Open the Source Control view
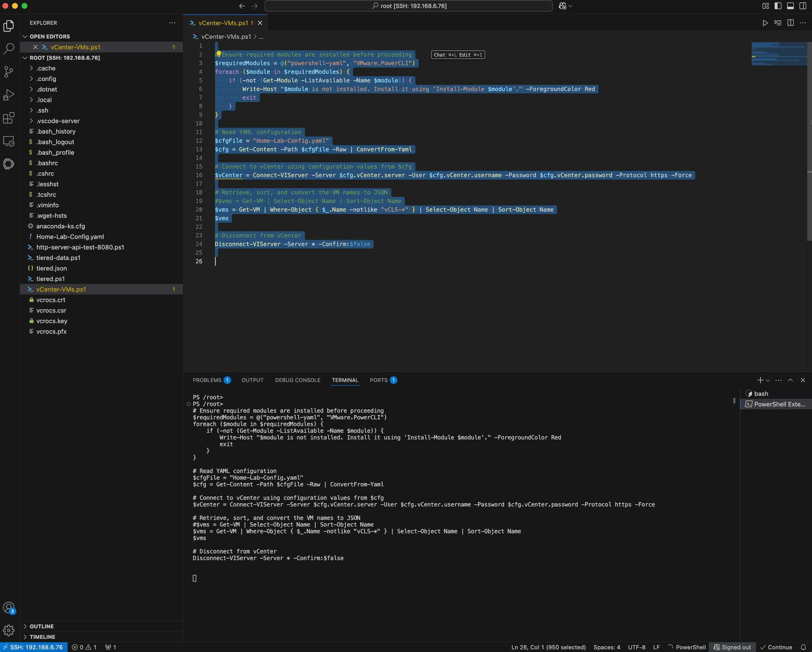The image size is (812, 652). (x=9, y=72)
